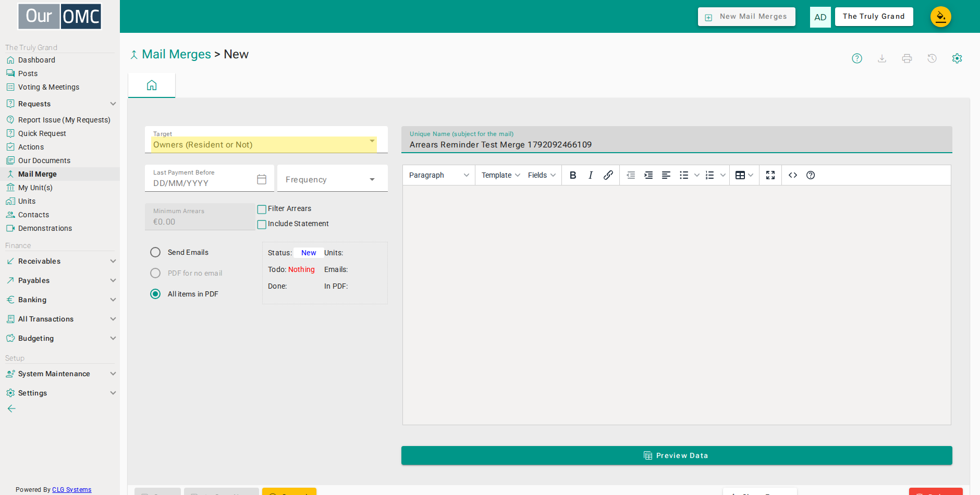Open calendar picker for Last Payment Before
The height and width of the screenshot is (495, 980).
click(x=262, y=179)
